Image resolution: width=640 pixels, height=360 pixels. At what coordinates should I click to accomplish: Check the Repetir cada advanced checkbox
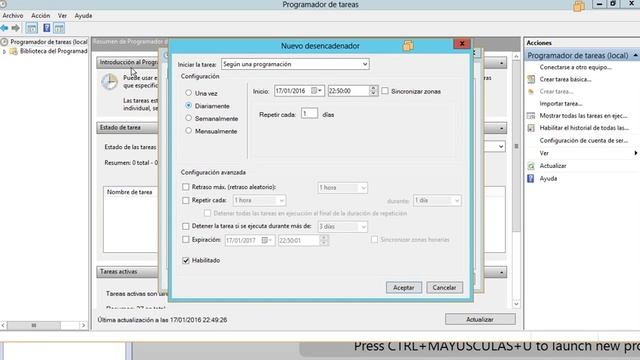[x=186, y=200]
